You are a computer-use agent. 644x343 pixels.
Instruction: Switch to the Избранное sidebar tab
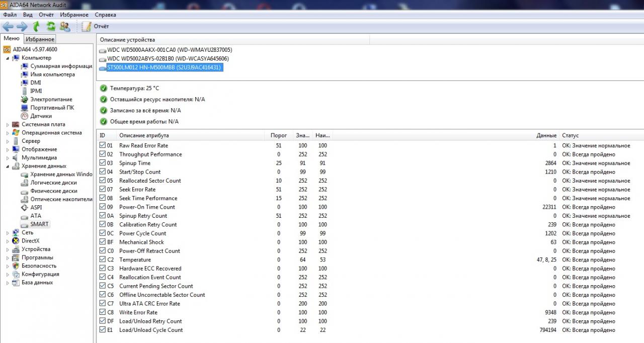40,39
